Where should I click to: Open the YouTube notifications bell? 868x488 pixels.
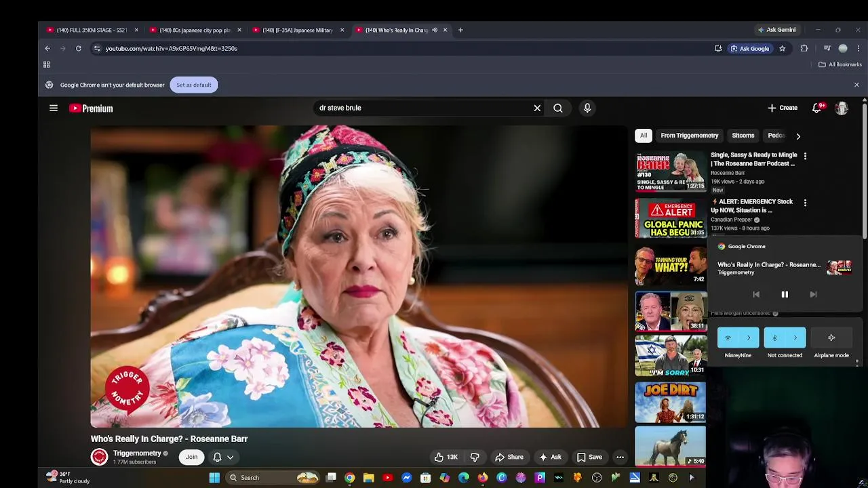point(818,108)
